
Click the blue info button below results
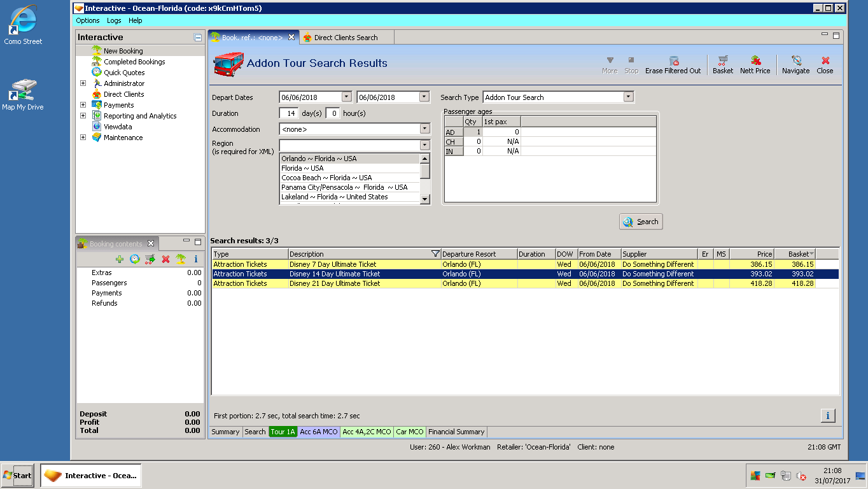[x=827, y=415]
